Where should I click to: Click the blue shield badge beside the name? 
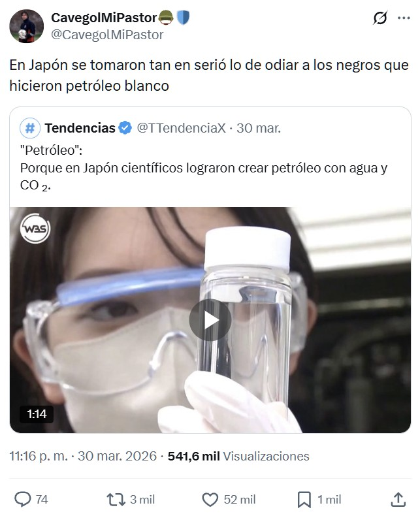click(183, 18)
